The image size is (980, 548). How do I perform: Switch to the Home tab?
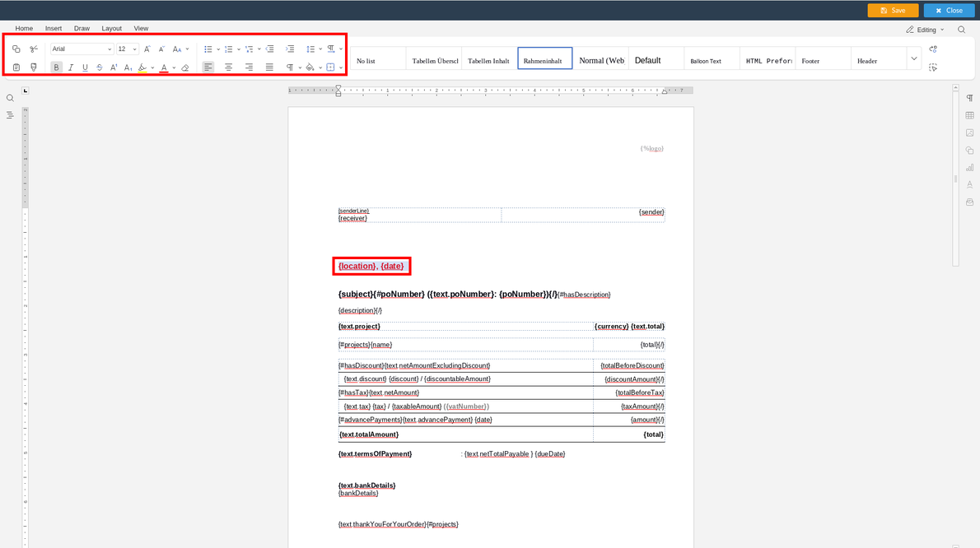coord(24,28)
